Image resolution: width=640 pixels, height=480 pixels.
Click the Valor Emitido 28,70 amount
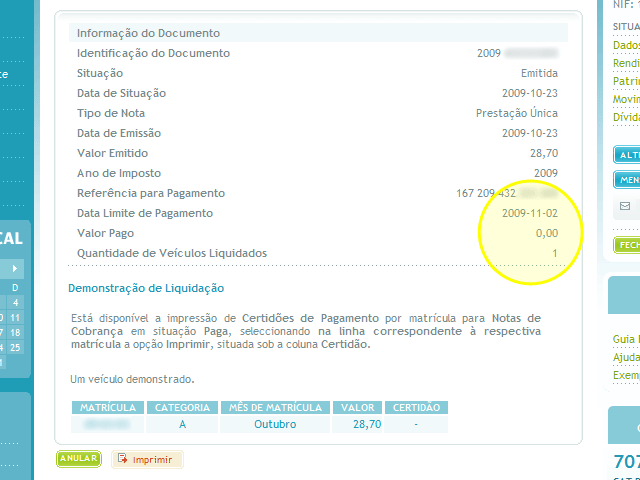[544, 153]
